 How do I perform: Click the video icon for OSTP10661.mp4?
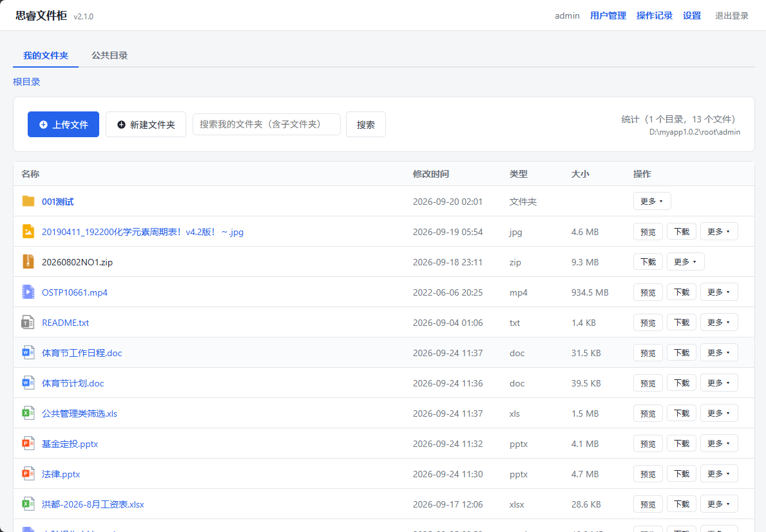[28, 292]
